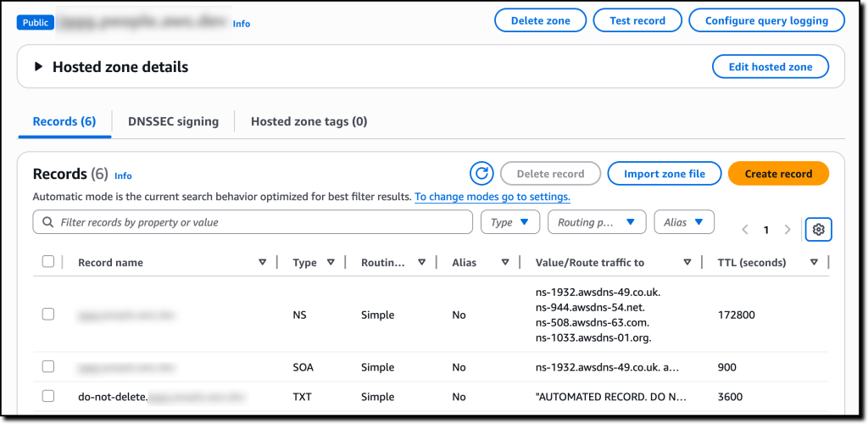Sort by TTL (seconds) column arrow
The image size is (868, 424).
pyautogui.click(x=814, y=263)
